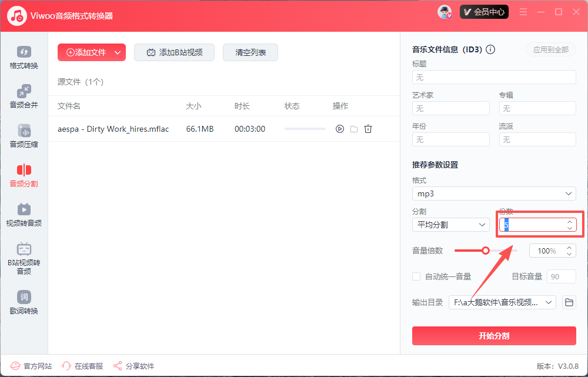The width and height of the screenshot is (588, 377).
Task: Enable 自动统一音量 checkbox
Action: [417, 276]
